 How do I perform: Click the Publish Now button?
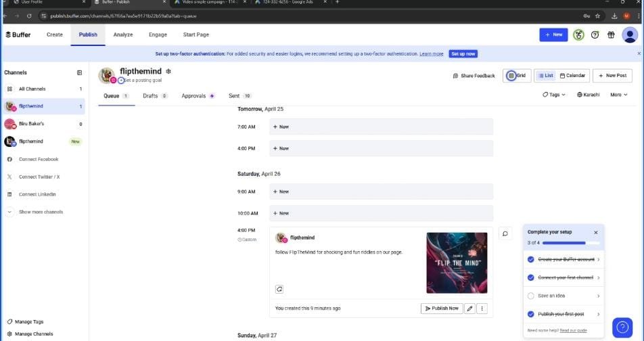pos(441,309)
